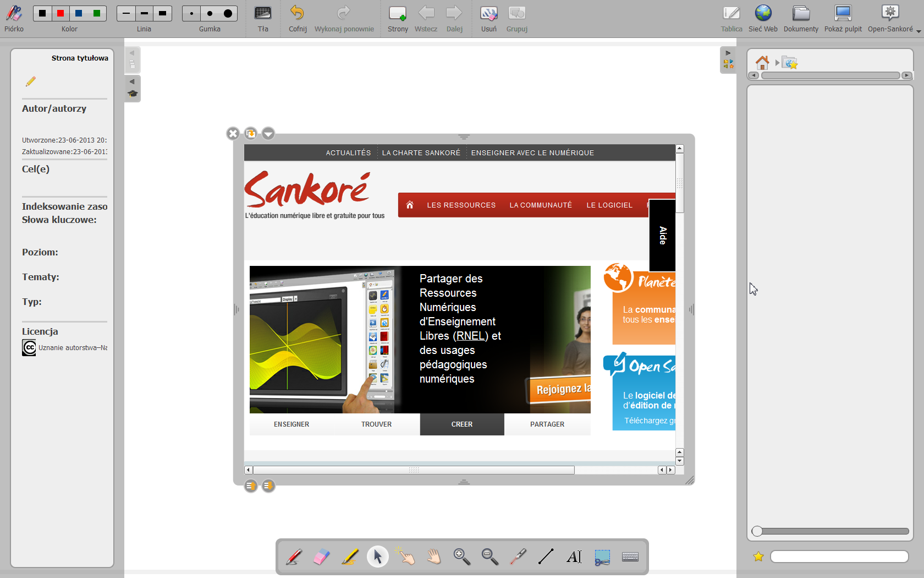Viewport: 924px width, 578px height.
Task: Click the Sankoré site home icon
Action: click(x=410, y=205)
